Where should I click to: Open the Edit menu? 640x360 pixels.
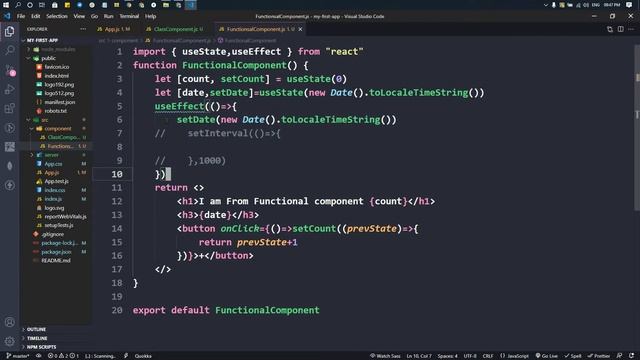click(x=36, y=16)
